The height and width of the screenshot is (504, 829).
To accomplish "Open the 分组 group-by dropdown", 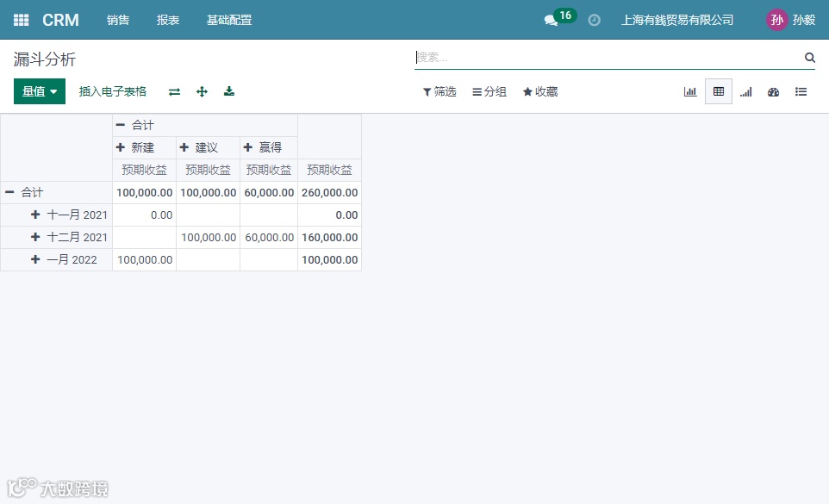I will (x=489, y=92).
